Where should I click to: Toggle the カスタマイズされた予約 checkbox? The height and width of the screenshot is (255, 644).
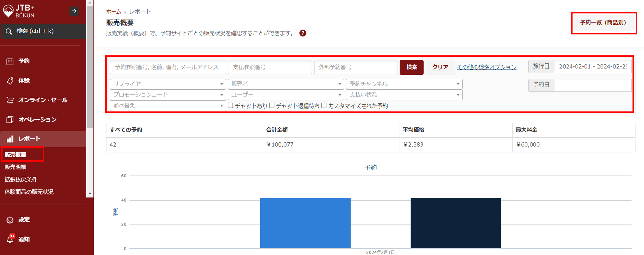324,105
